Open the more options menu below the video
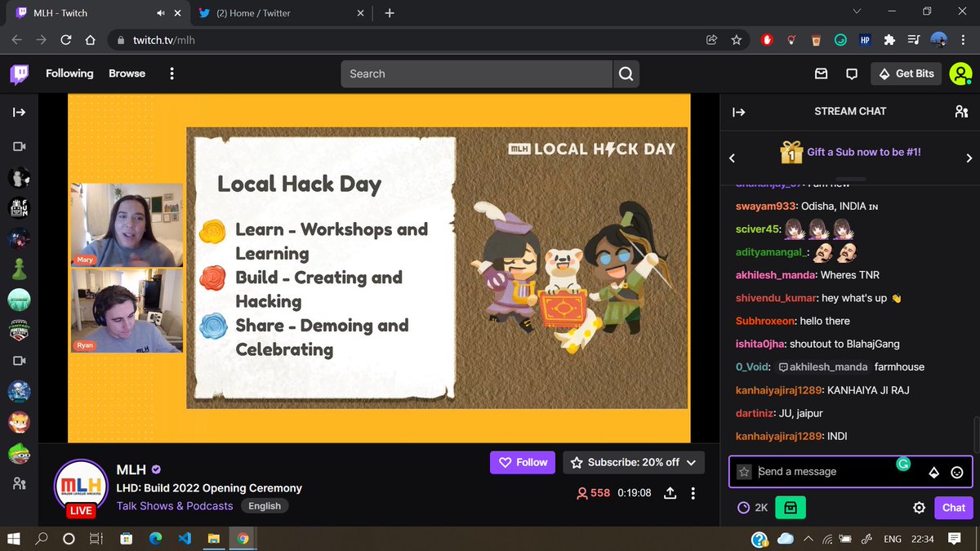Image resolution: width=980 pixels, height=551 pixels. 692,492
